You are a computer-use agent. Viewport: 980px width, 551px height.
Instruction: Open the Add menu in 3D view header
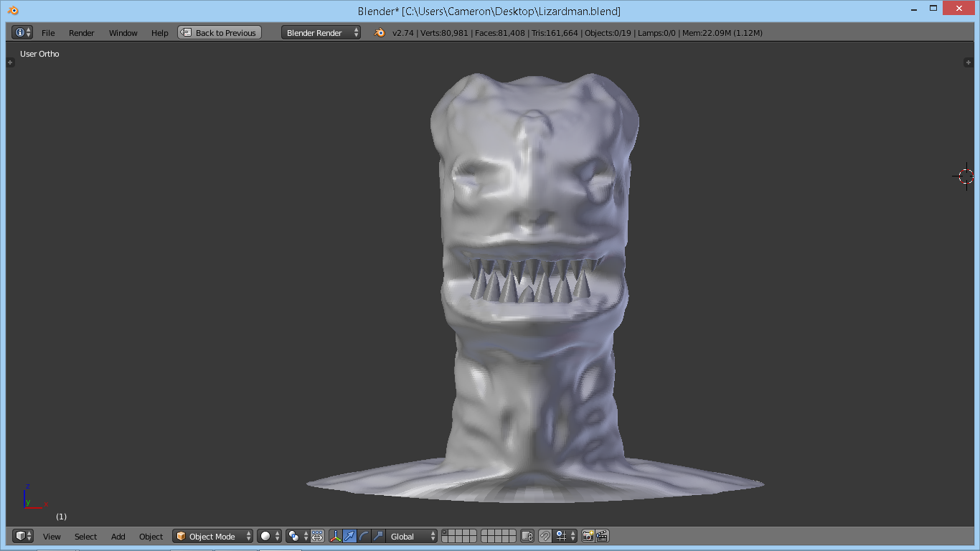click(x=118, y=537)
